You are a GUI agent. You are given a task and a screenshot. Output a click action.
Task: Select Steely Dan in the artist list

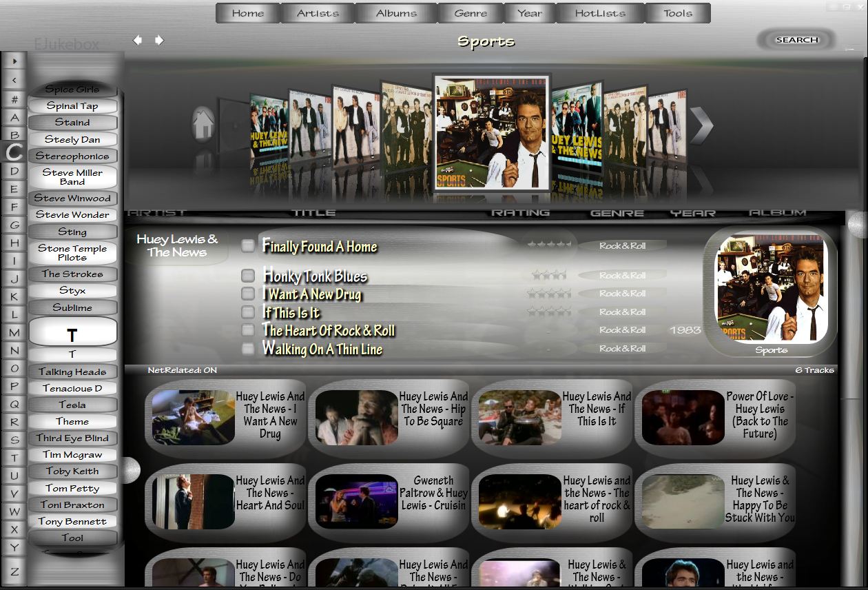click(72, 139)
